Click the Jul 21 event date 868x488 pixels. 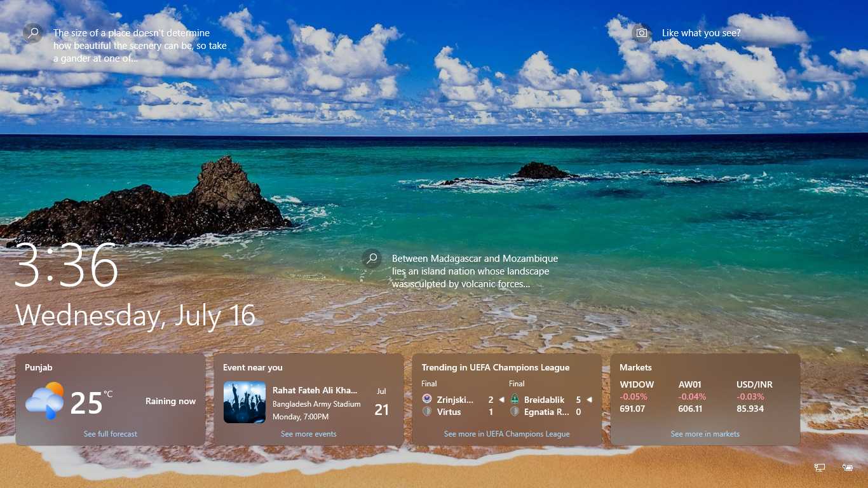coord(381,403)
